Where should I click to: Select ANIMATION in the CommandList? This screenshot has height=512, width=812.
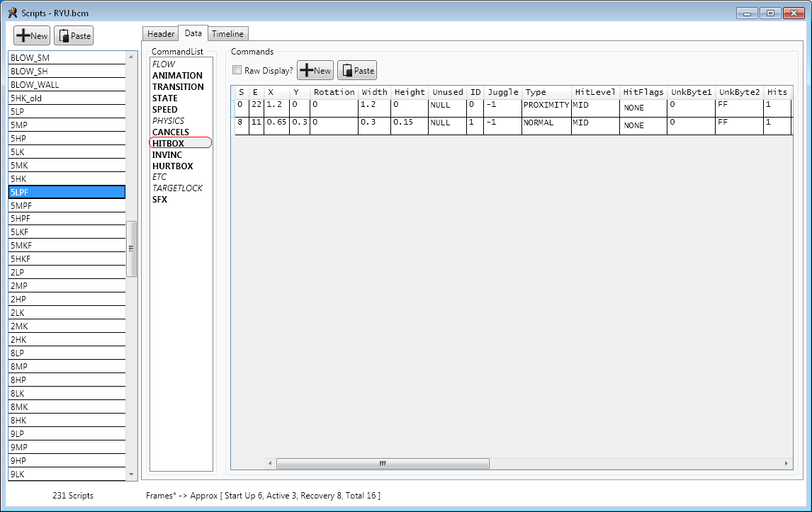[x=177, y=75]
